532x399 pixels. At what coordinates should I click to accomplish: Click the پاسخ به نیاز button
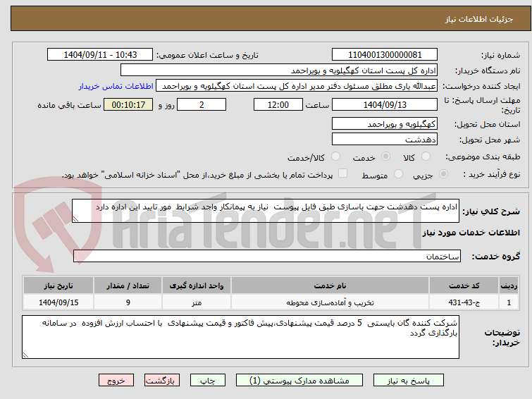[409, 381]
